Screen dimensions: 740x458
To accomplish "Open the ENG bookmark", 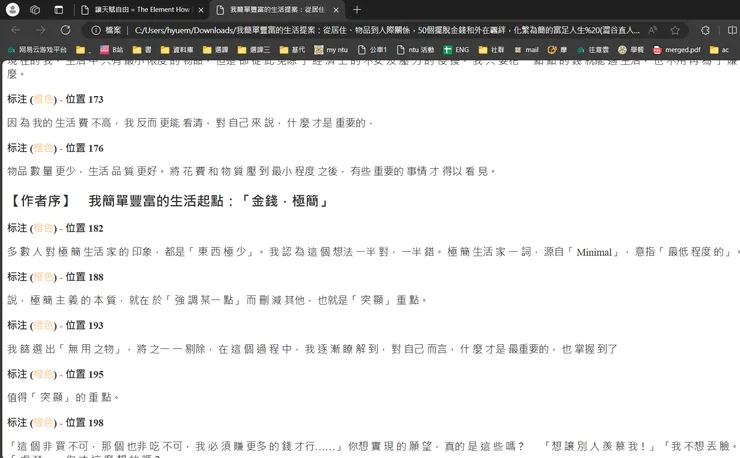I will (456, 50).
